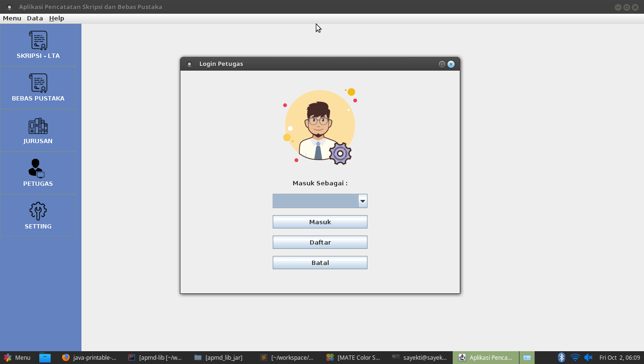Open the Menu menu in menubar
Screen dimensions: 644x364
(x=12, y=18)
